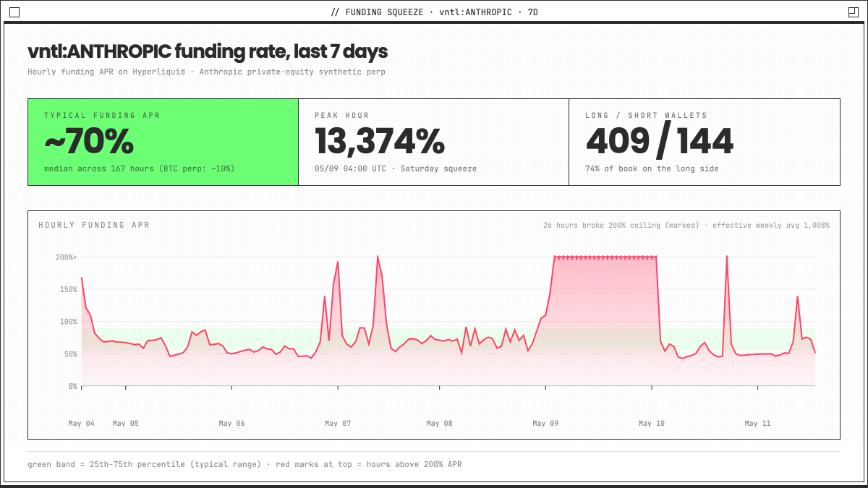This screenshot has width=868, height=488.
Task: Click the 'HOURLY FUNDING APR' chart title
Action: point(94,226)
